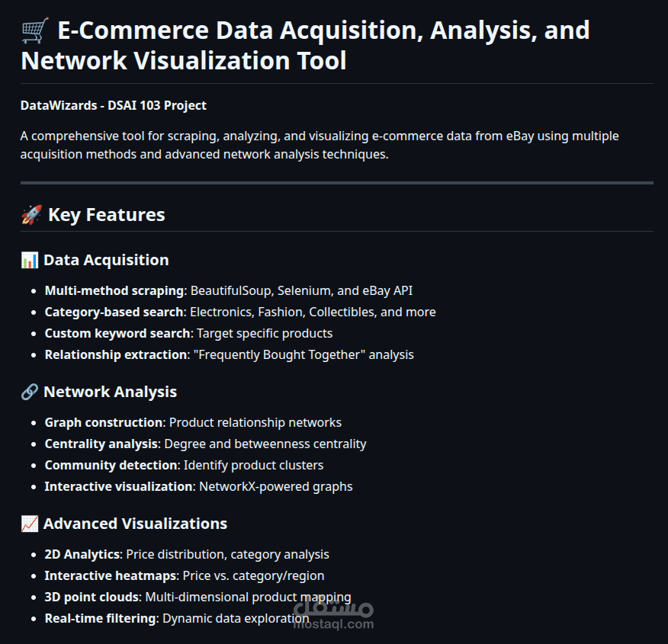Click the trending chart icon by Advanced Visualizations

(30, 524)
